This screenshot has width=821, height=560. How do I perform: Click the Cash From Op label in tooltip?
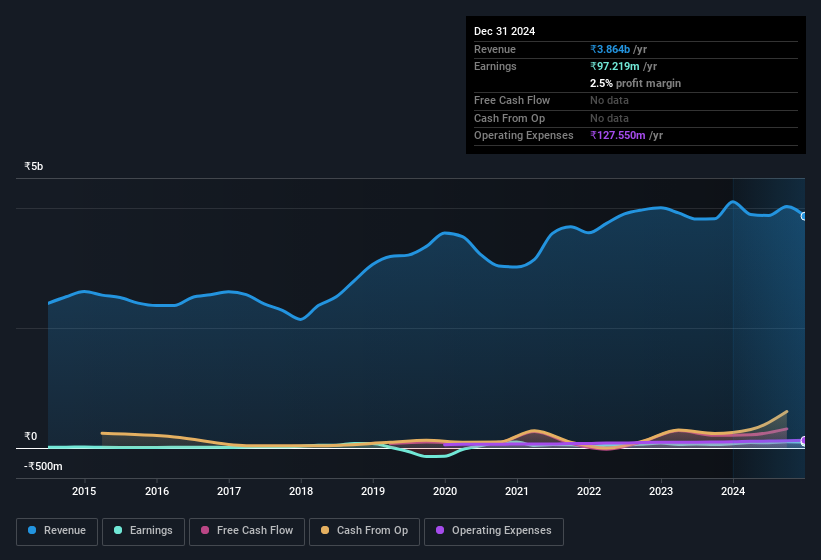tap(509, 118)
